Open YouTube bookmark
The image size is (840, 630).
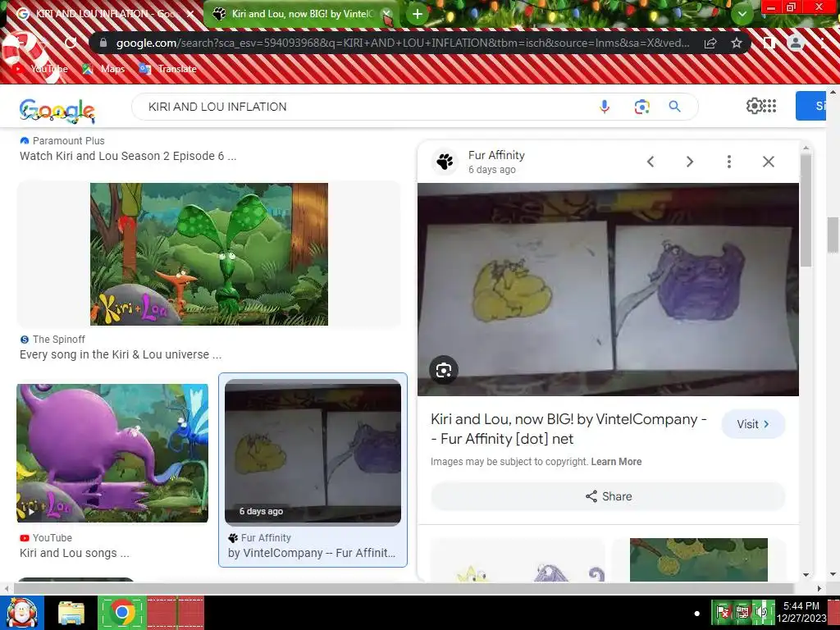[x=40, y=69]
